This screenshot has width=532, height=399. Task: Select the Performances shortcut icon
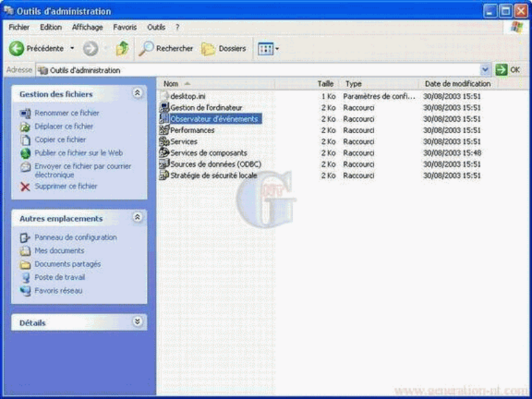(164, 130)
